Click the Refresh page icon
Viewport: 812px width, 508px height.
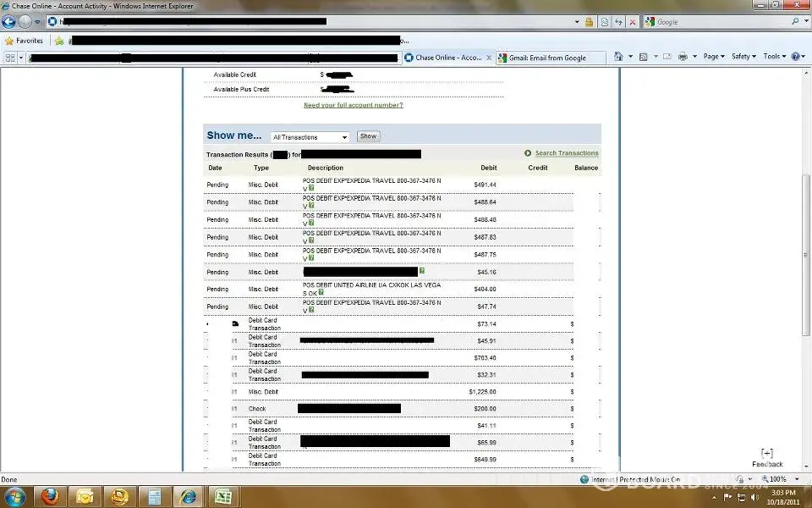pos(618,22)
